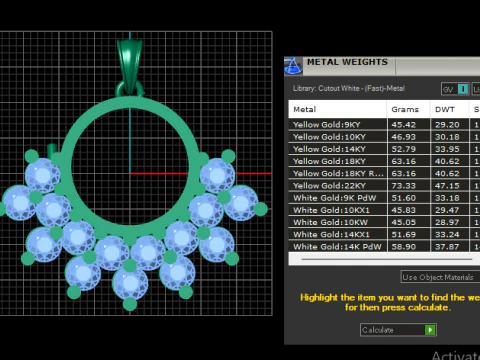Select the Yellow Gold:18KY R... row
Screen dimensions: 480x360
click(384, 173)
